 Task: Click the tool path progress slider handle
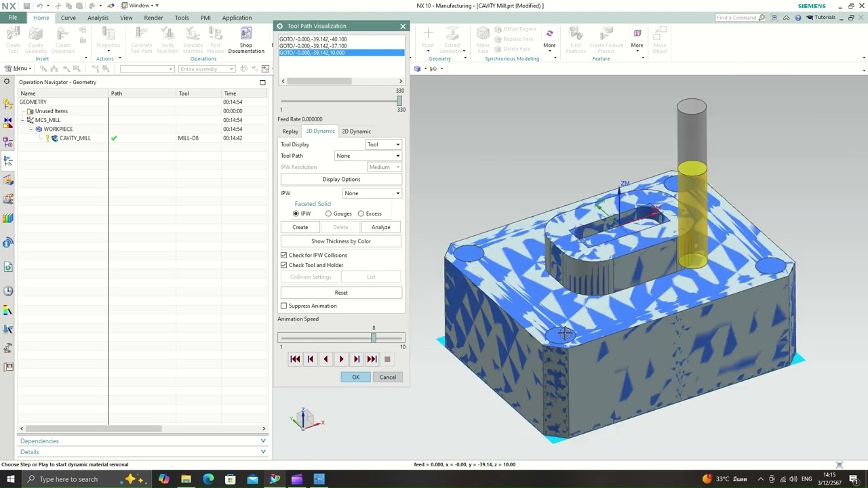[x=399, y=101]
